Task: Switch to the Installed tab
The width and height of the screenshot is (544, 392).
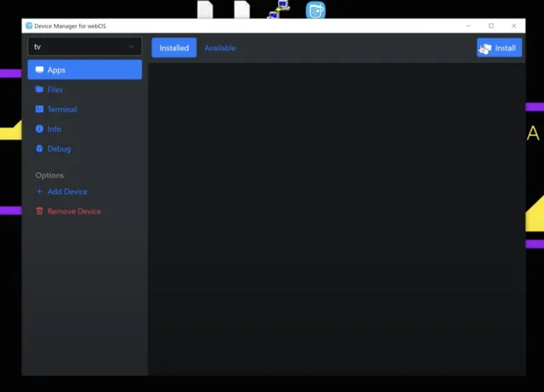Action: coord(174,48)
